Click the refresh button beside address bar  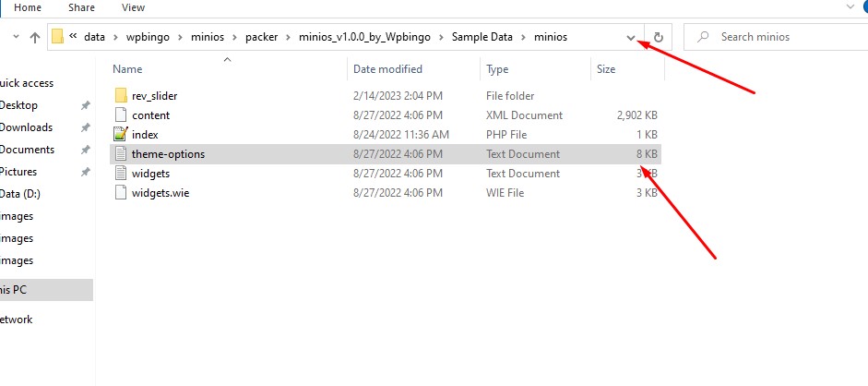pos(659,38)
